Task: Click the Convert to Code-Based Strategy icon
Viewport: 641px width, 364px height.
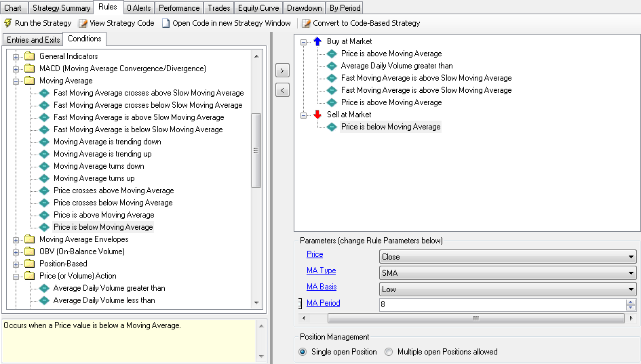Action: (306, 23)
